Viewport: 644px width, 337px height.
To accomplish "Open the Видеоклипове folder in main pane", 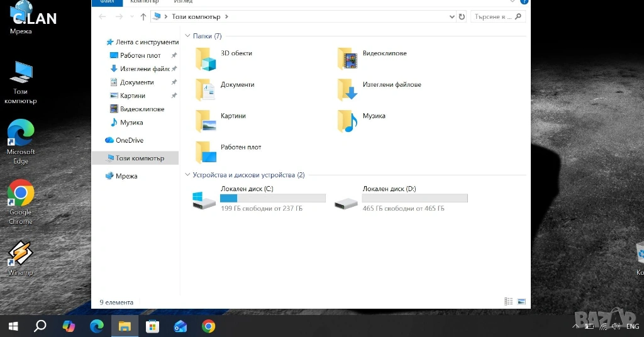I will (372, 58).
